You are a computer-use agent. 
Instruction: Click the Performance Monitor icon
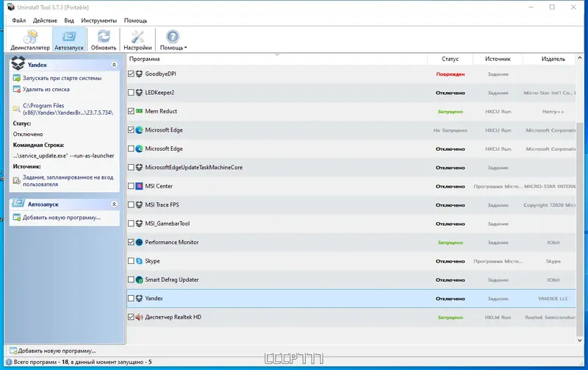[139, 243]
